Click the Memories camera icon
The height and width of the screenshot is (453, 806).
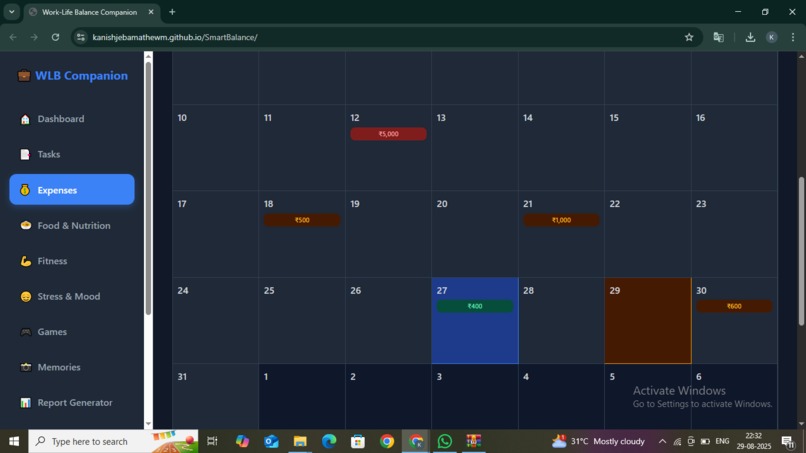[x=25, y=367]
